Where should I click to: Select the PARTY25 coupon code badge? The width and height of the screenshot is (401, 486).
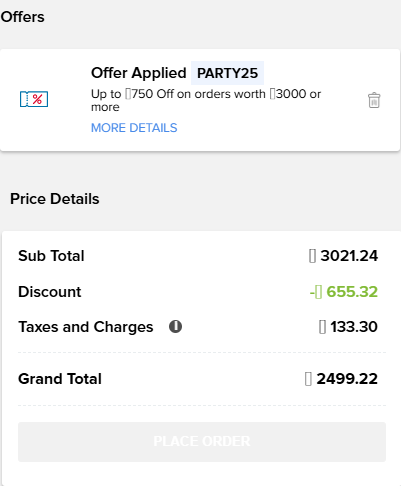tap(227, 73)
